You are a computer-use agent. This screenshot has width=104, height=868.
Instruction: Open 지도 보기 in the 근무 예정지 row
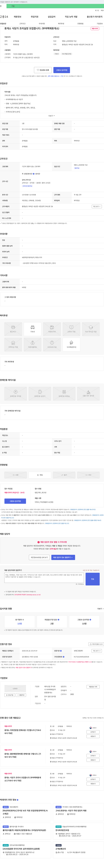pos(97,207)
